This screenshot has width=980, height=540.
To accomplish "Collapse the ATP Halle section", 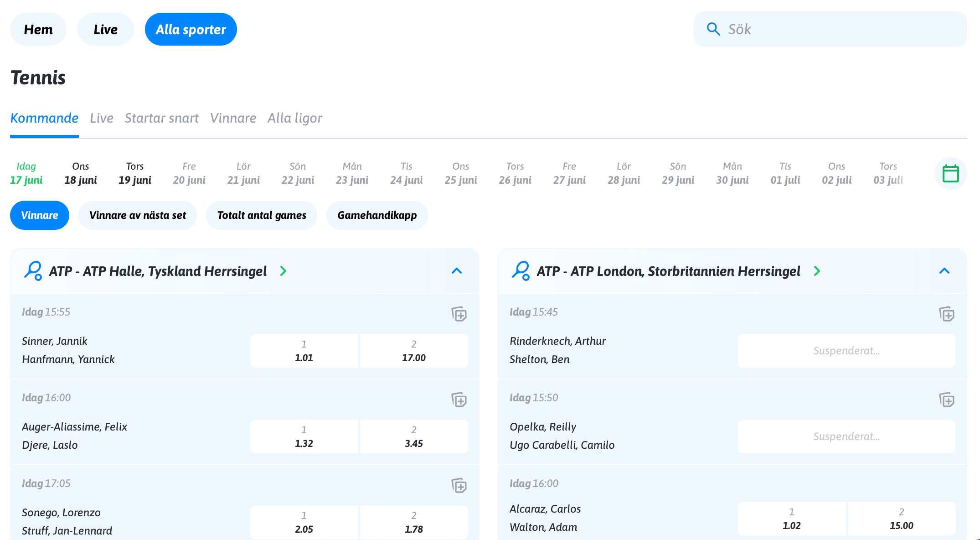I will [x=456, y=271].
